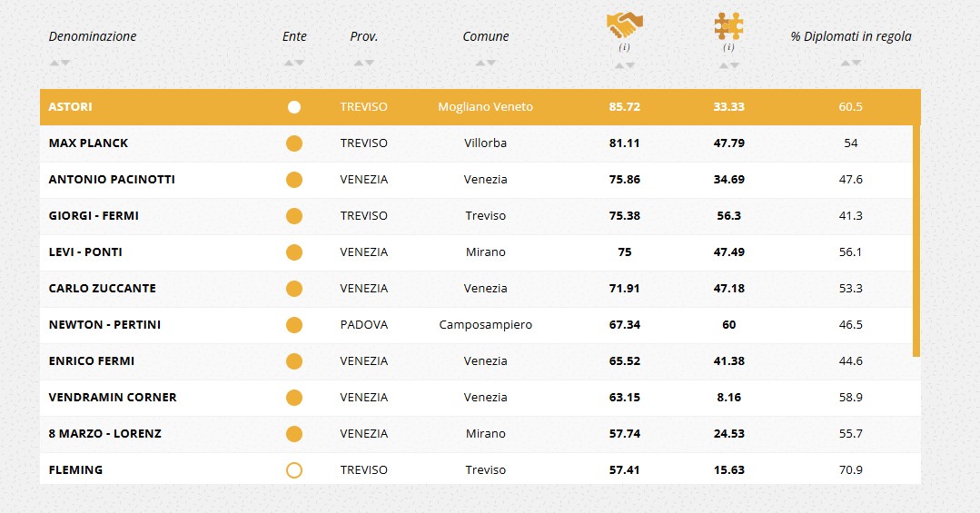The image size is (980, 513).
Task: Click the Ente circle for MAX PLANCK
Action: (x=294, y=143)
